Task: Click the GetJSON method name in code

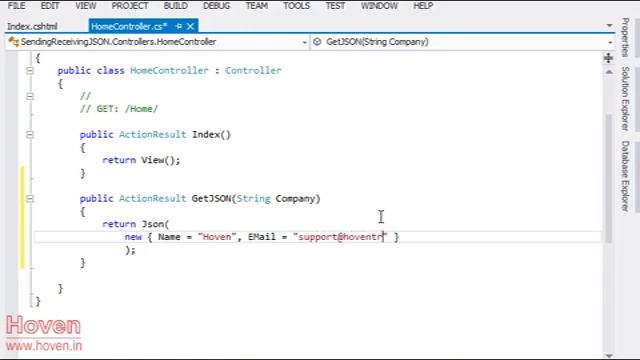Action: click(211, 199)
